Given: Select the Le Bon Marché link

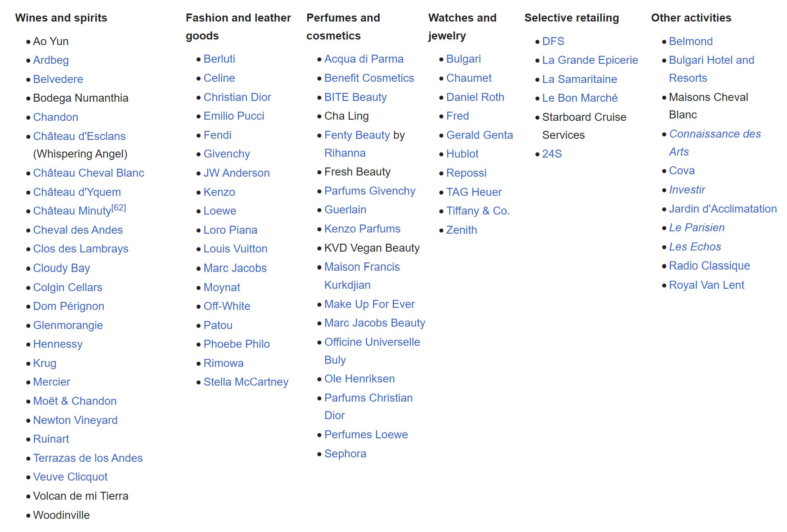Looking at the screenshot, I should click(x=580, y=98).
